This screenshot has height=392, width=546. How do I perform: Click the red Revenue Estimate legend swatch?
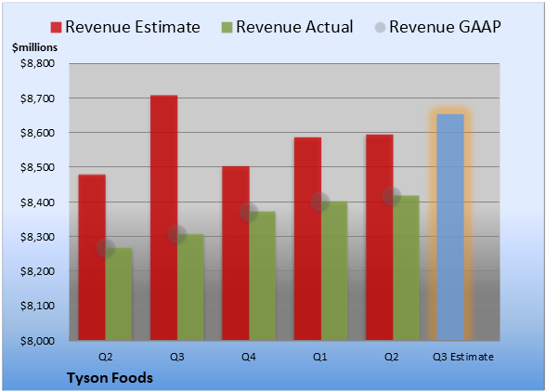pos(56,27)
